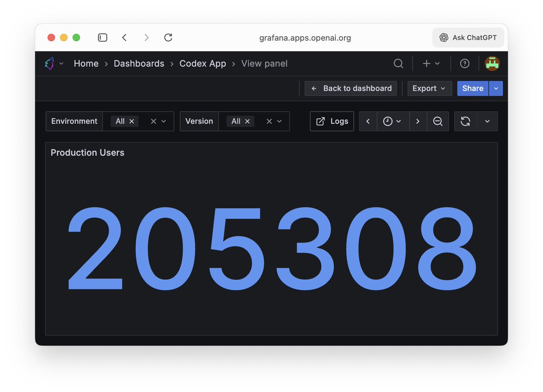
Task: Open your profile via the avatar icon
Action: pos(492,63)
